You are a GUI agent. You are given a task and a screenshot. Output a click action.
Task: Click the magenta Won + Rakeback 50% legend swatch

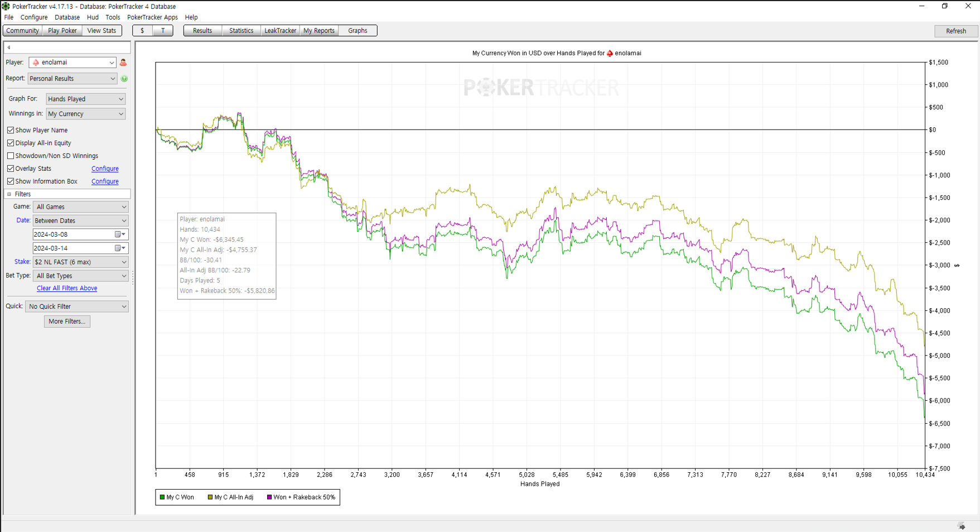269,497
